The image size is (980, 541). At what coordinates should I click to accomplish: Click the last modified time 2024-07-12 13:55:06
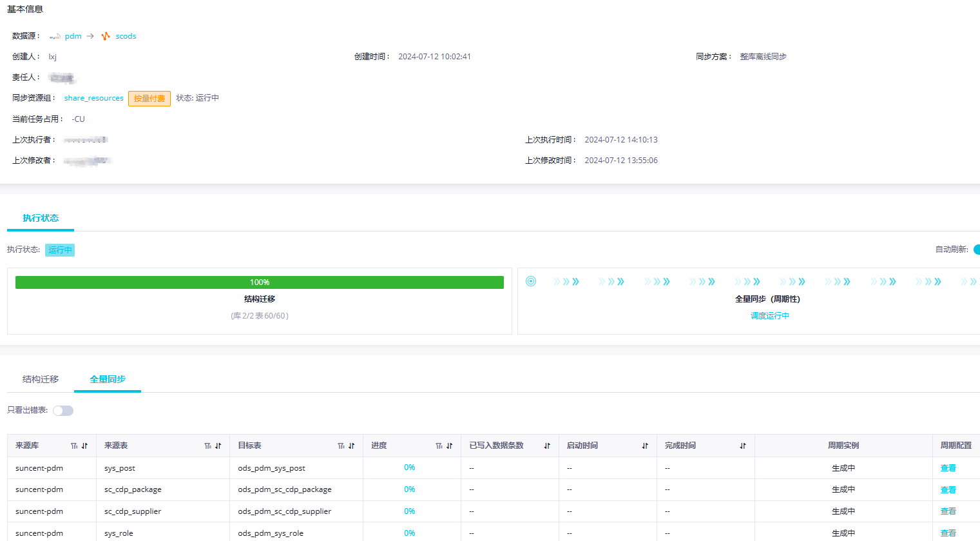tap(621, 161)
